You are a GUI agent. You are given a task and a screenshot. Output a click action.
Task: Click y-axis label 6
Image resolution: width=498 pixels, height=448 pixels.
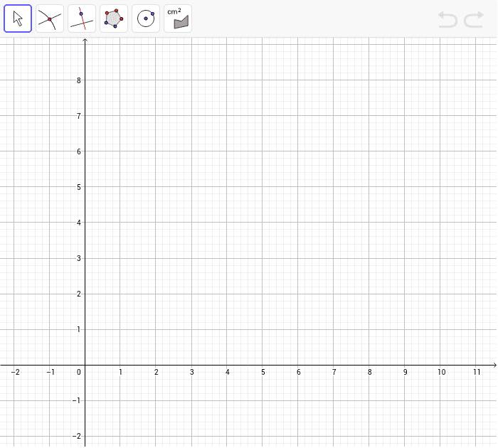click(79, 151)
